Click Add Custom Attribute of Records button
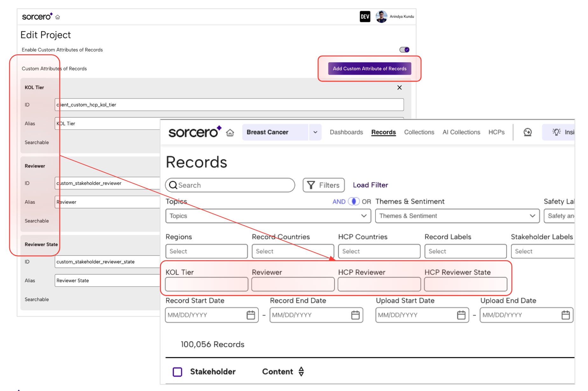The image size is (588, 391). click(369, 69)
